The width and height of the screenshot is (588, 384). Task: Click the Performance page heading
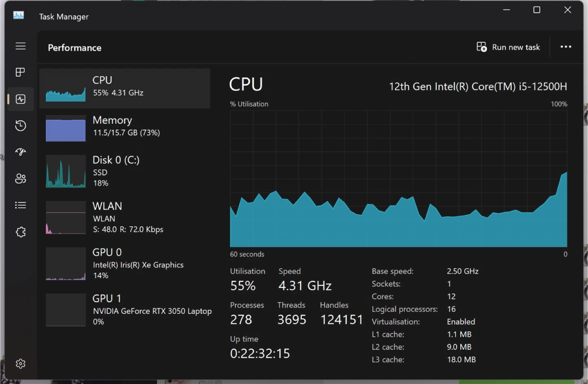75,48
